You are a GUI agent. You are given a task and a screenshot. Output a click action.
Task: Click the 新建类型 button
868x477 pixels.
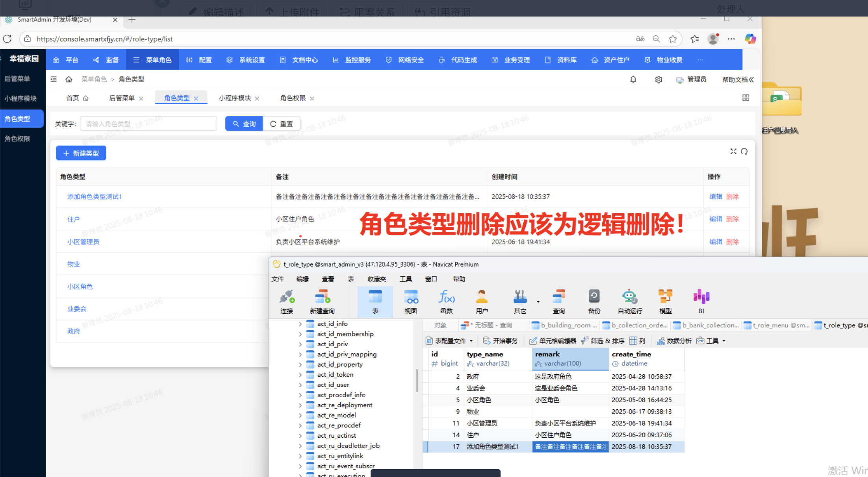(x=81, y=153)
